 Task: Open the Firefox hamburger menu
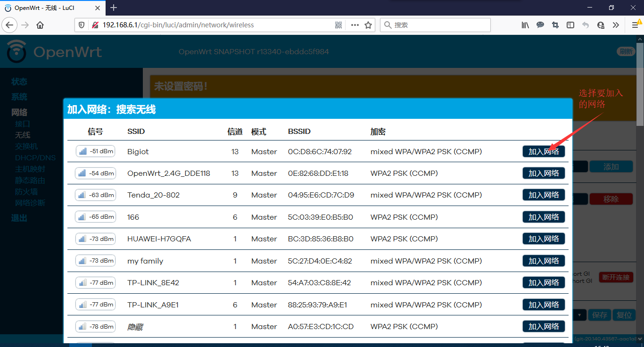(635, 25)
